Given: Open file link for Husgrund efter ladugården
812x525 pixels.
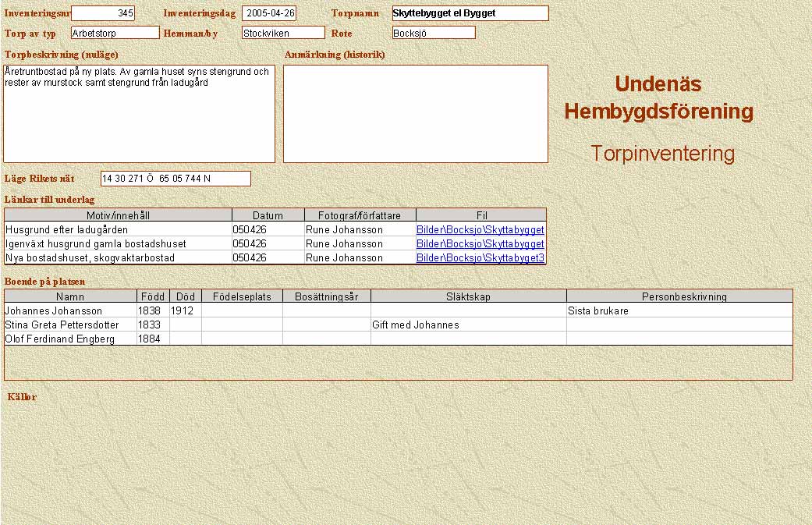Looking at the screenshot, I should pyautogui.click(x=480, y=230).
